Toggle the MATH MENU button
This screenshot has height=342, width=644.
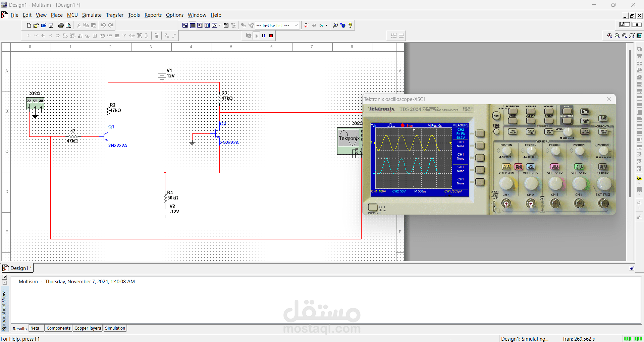[519, 167]
